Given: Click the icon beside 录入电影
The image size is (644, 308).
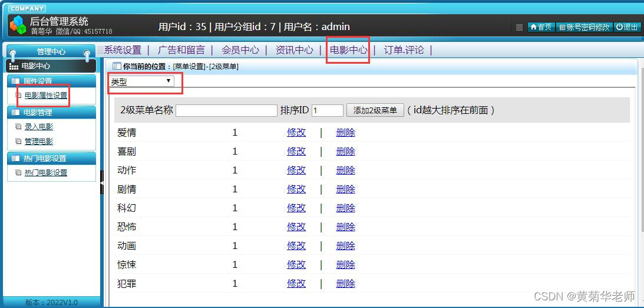Looking at the screenshot, I should [18, 127].
